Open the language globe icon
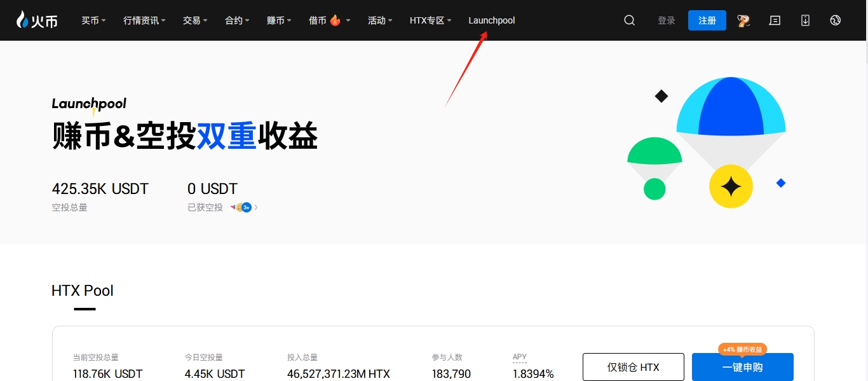The height and width of the screenshot is (381, 868). (836, 20)
